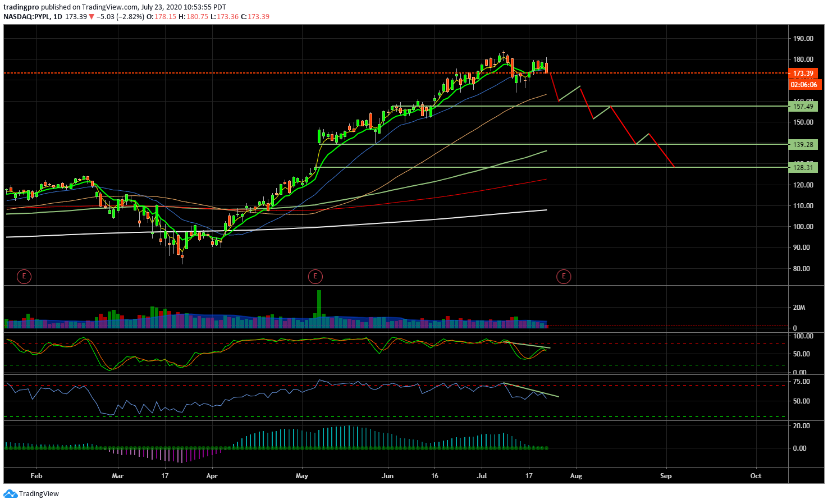This screenshot has height=504, width=828.
Task: Click the 1D timeframe label
Action: coord(58,17)
